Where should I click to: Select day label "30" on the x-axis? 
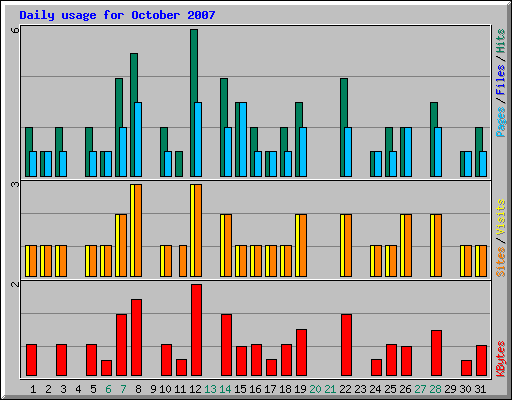[x=465, y=389]
